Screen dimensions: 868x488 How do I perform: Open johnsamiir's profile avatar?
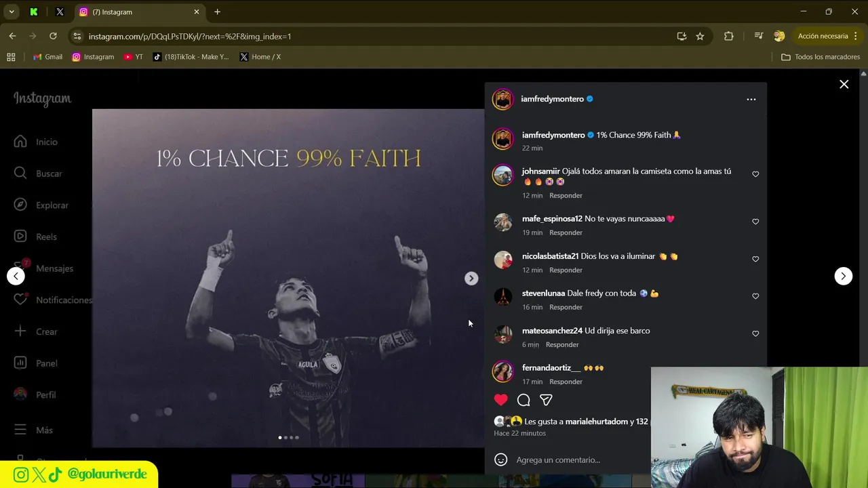click(x=502, y=175)
